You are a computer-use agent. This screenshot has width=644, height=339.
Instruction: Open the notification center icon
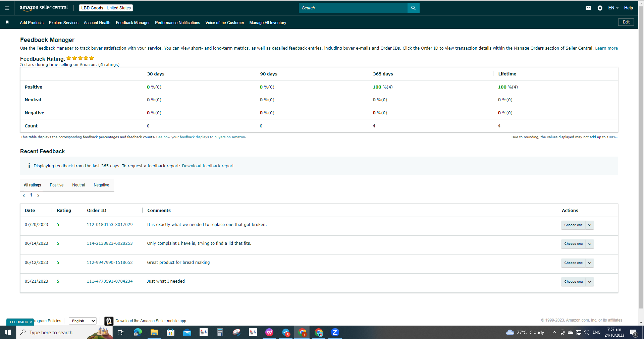634,333
